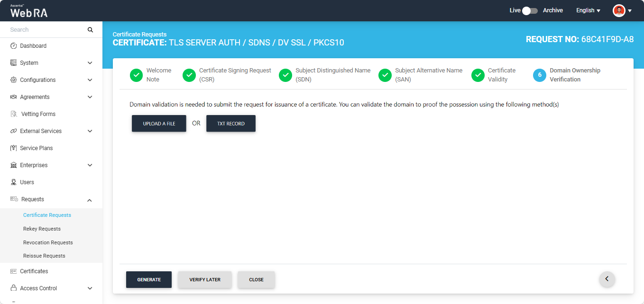Image resolution: width=644 pixels, height=304 pixels.
Task: Click the back arrow circle button
Action: [x=607, y=279]
